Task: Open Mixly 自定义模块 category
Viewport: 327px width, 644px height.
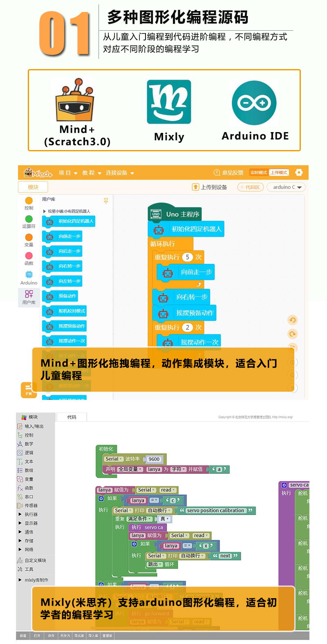Action: point(32,561)
